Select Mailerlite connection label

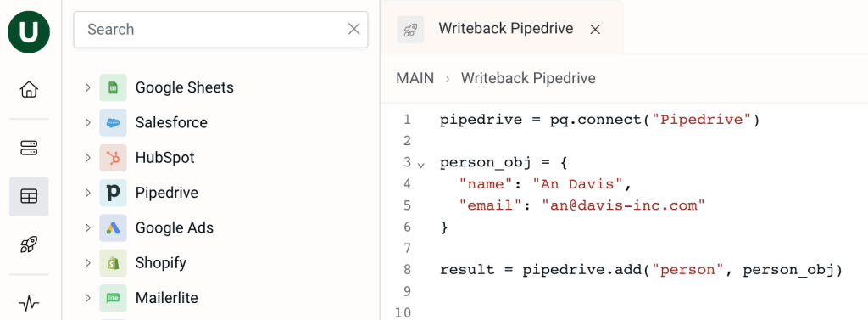coord(167,298)
